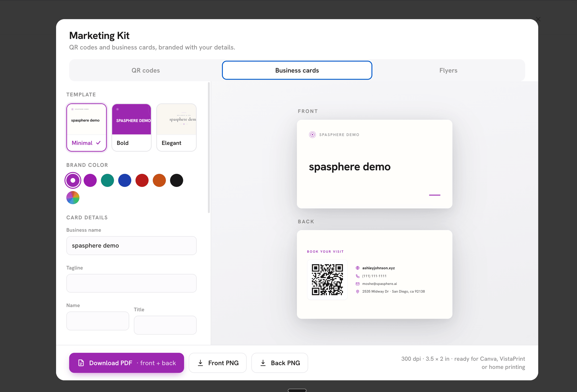Switch to the QR codes tab
577x392 pixels.
tap(145, 70)
